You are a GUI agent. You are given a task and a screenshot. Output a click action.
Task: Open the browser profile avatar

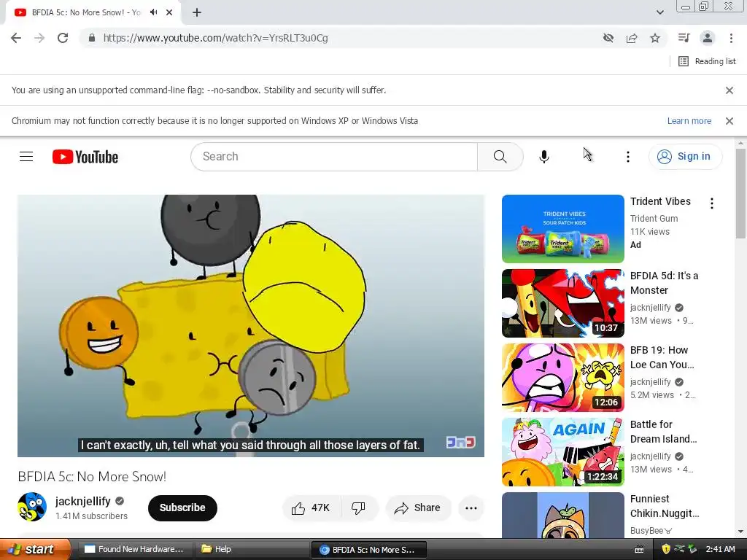pos(708,38)
